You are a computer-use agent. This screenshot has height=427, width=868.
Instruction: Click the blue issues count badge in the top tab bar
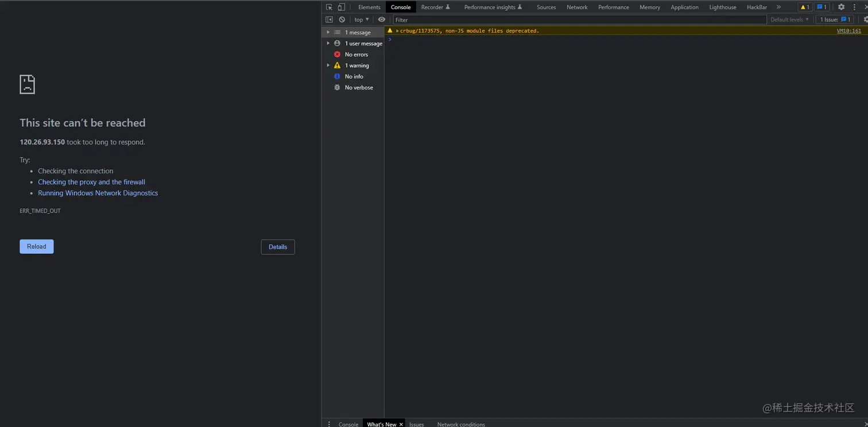(x=822, y=7)
